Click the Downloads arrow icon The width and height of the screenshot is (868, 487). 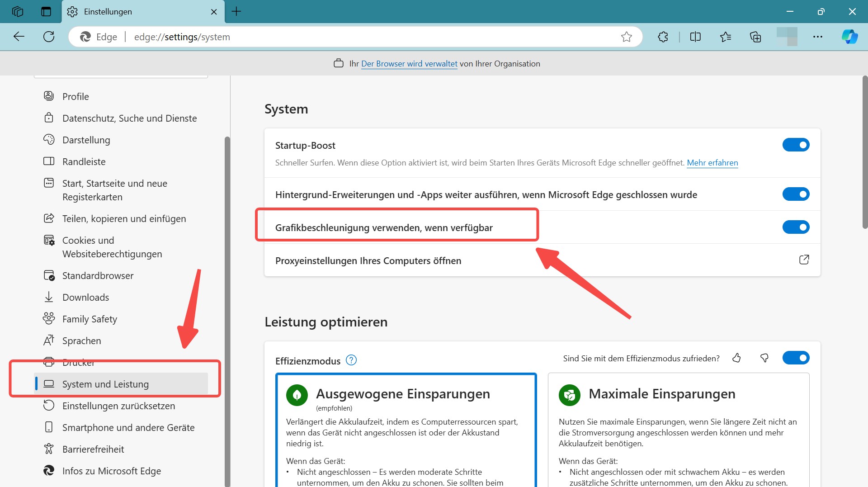tap(49, 297)
